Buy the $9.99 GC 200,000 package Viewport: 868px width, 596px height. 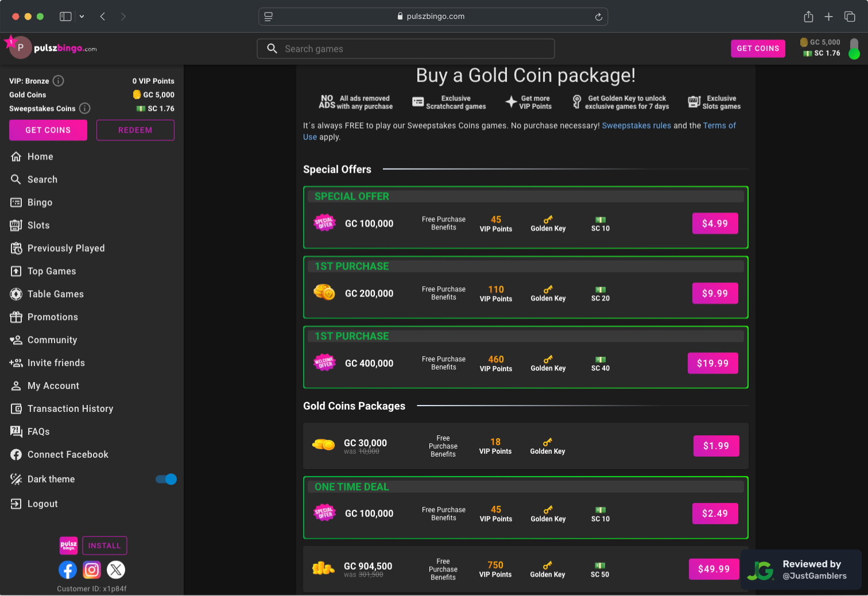click(715, 293)
